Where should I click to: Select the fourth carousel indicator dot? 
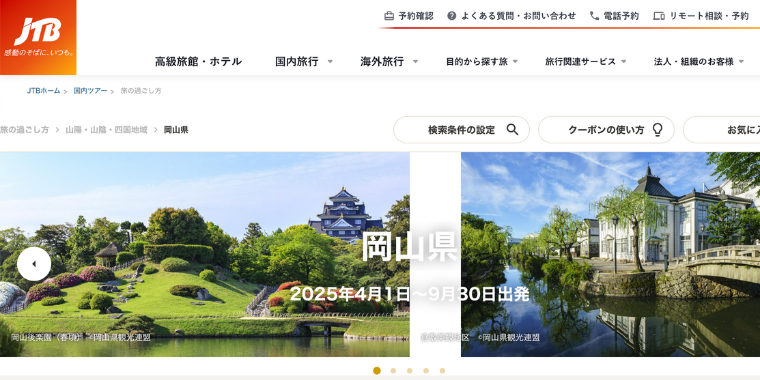426,371
